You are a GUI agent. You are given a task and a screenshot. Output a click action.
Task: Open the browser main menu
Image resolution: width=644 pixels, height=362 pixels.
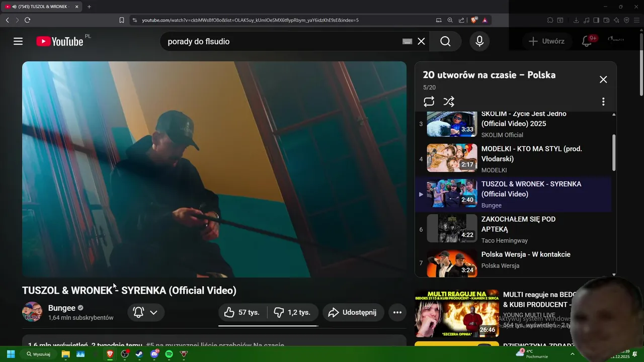[636, 20]
